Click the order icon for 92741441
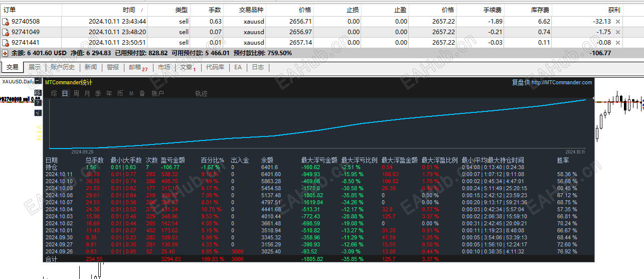Viewport: 644px width, 279px height. (x=5, y=43)
